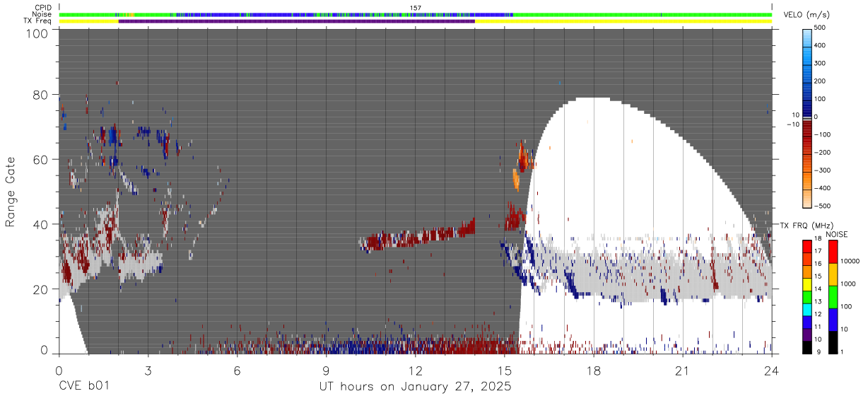Click the NOISE legend title

837,234
